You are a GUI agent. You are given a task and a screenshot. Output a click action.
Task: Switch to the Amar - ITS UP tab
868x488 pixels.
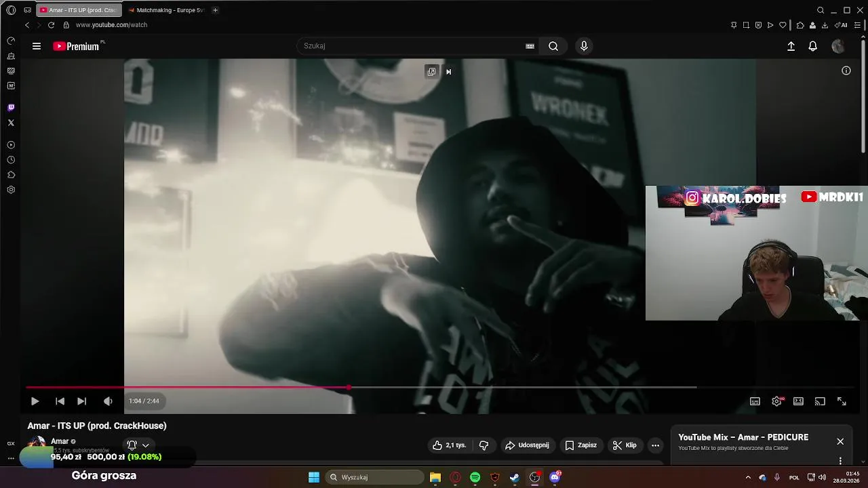pos(79,10)
